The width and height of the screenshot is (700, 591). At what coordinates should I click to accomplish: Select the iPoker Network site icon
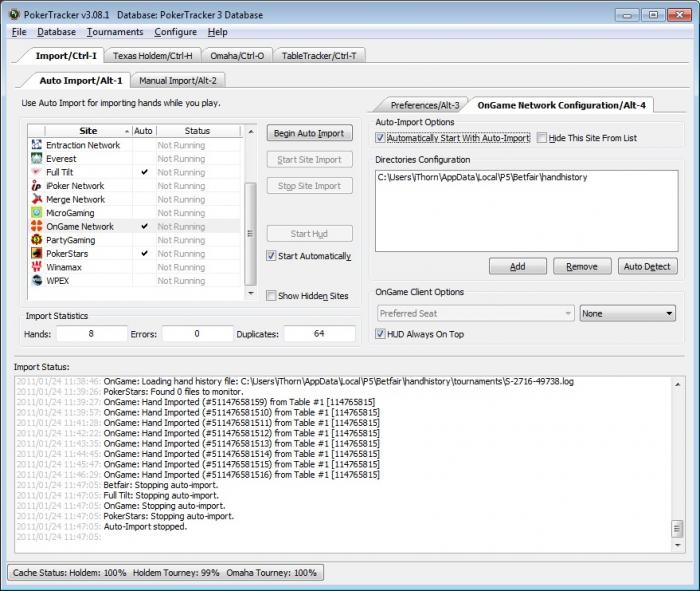(37, 186)
